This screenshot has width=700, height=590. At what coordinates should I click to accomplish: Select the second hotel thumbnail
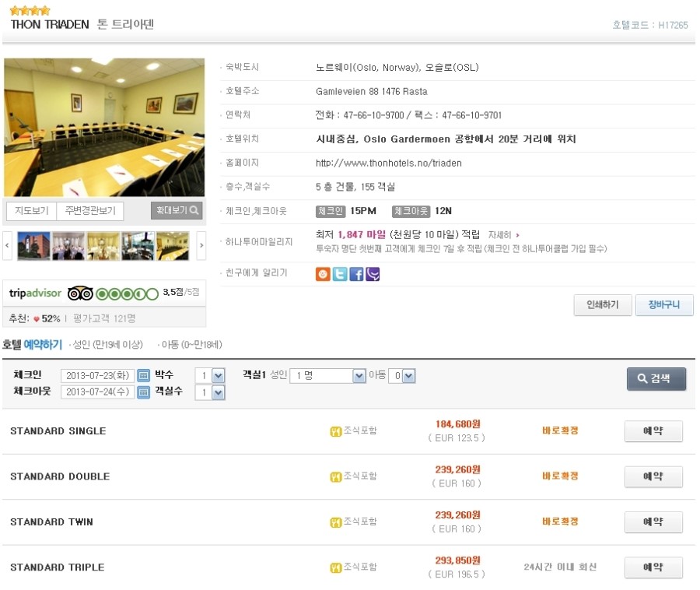68,246
